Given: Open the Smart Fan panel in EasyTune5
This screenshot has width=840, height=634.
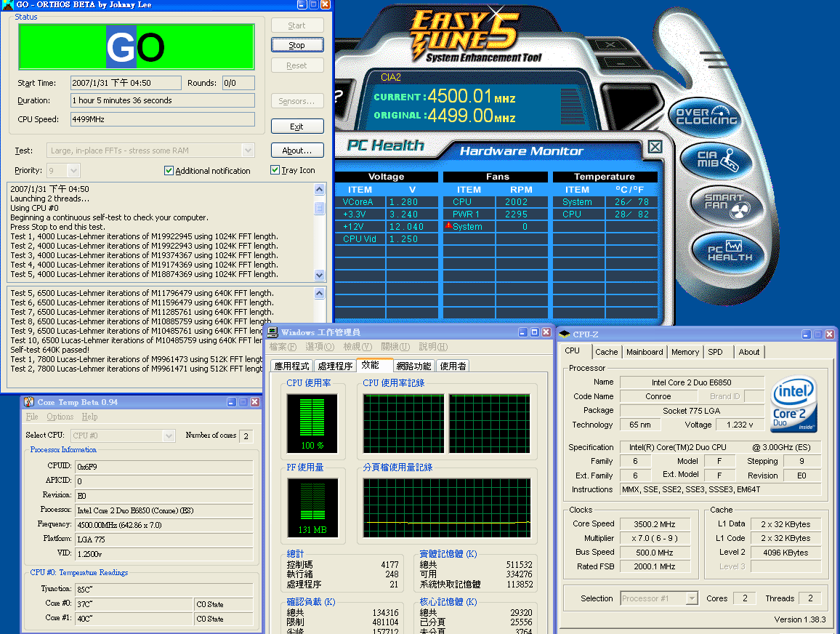Looking at the screenshot, I should click(727, 205).
